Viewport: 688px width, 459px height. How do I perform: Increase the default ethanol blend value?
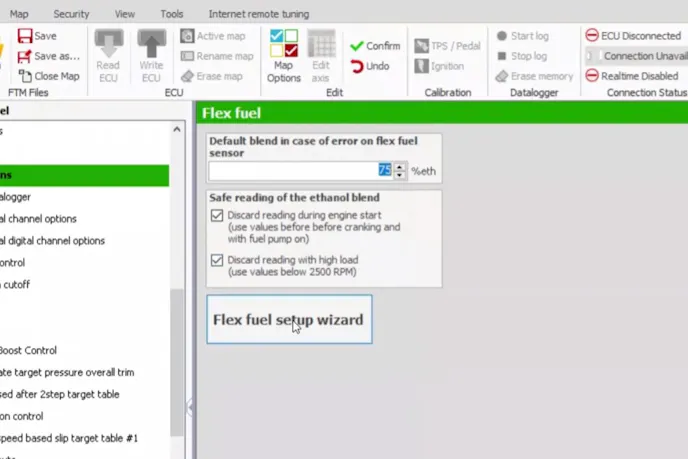400,166
